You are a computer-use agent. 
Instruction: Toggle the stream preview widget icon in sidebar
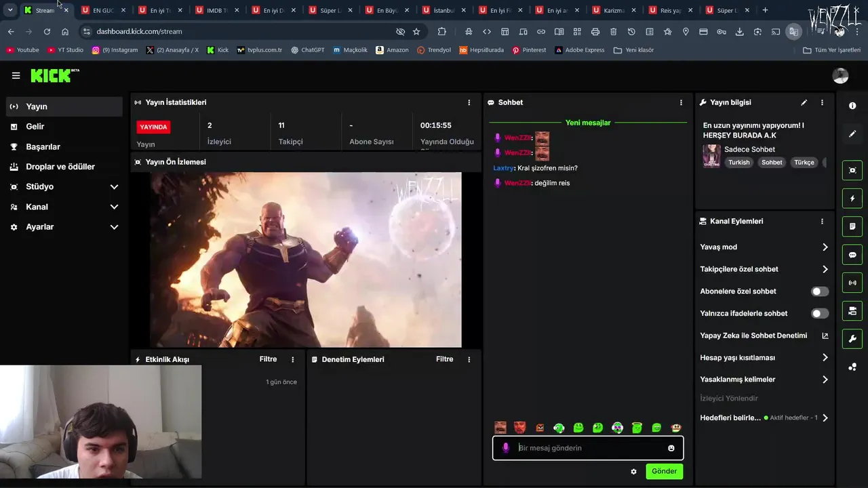(x=852, y=170)
